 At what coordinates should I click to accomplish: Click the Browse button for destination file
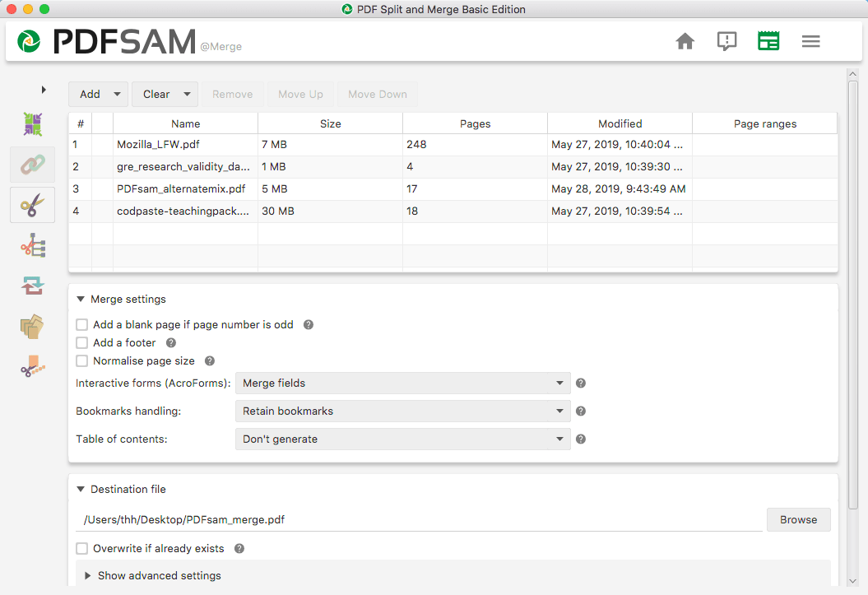pyautogui.click(x=798, y=519)
